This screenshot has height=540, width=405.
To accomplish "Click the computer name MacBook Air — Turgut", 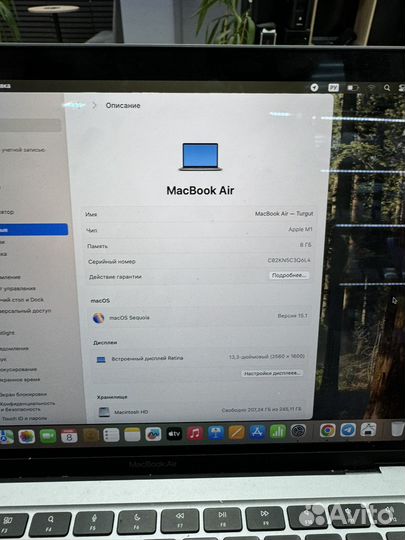I will pos(284,214).
